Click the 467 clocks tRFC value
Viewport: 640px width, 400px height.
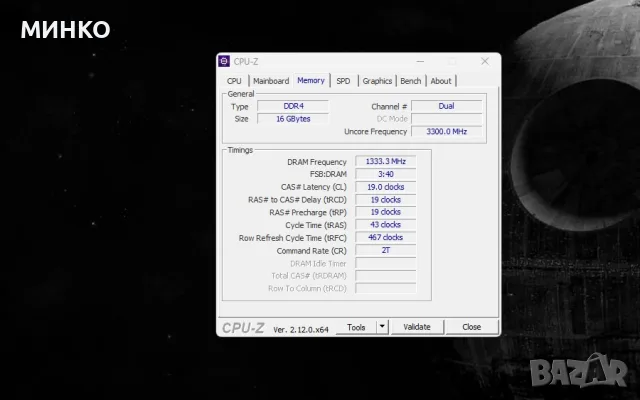[x=386, y=238]
